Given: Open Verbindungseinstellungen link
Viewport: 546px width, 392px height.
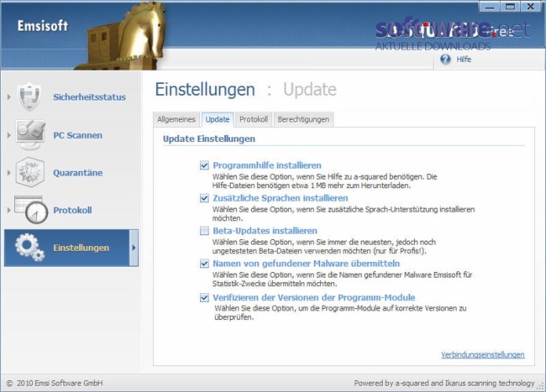Looking at the screenshot, I should [482, 354].
